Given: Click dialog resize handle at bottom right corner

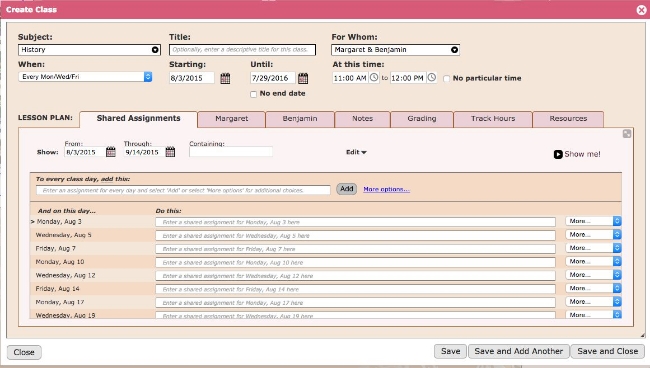Looking at the screenshot, I should coord(643,335).
